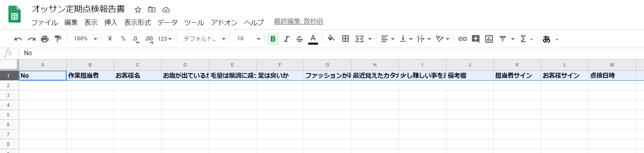The height and width of the screenshot is (153, 644).
Task: Toggle italic formatting
Action: [x=286, y=39]
